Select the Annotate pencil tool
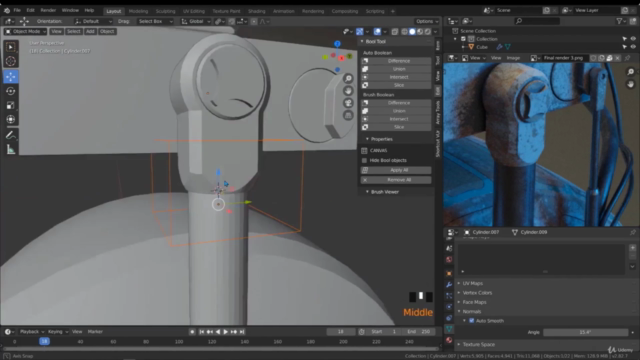This screenshot has width=640, height=360. (11, 136)
